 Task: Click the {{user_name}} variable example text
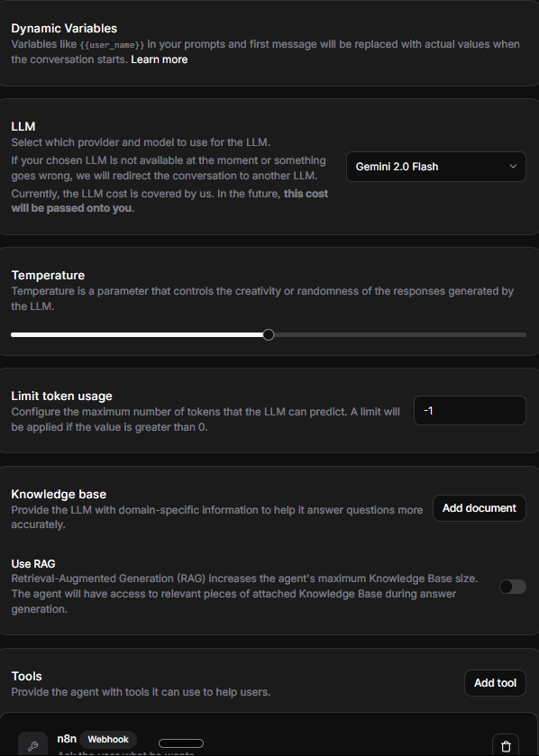pyautogui.click(x=112, y=45)
